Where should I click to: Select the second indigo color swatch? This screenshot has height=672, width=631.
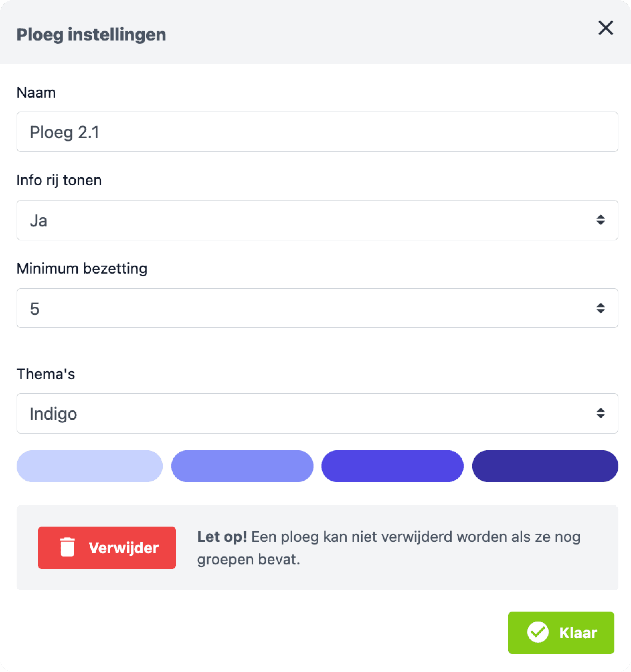pyautogui.click(x=242, y=466)
